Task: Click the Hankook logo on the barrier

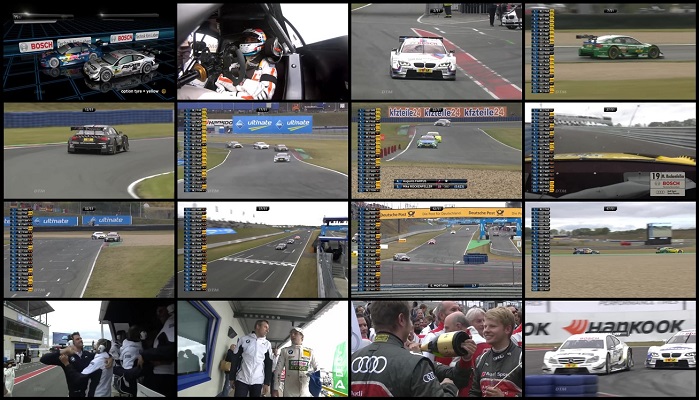Action: [620, 327]
